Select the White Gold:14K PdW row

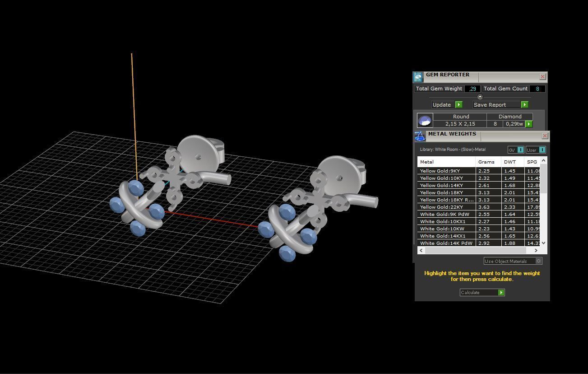[478, 243]
